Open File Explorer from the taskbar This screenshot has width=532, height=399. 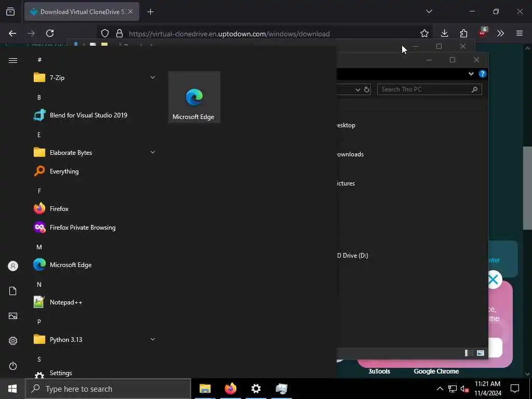coord(205,389)
